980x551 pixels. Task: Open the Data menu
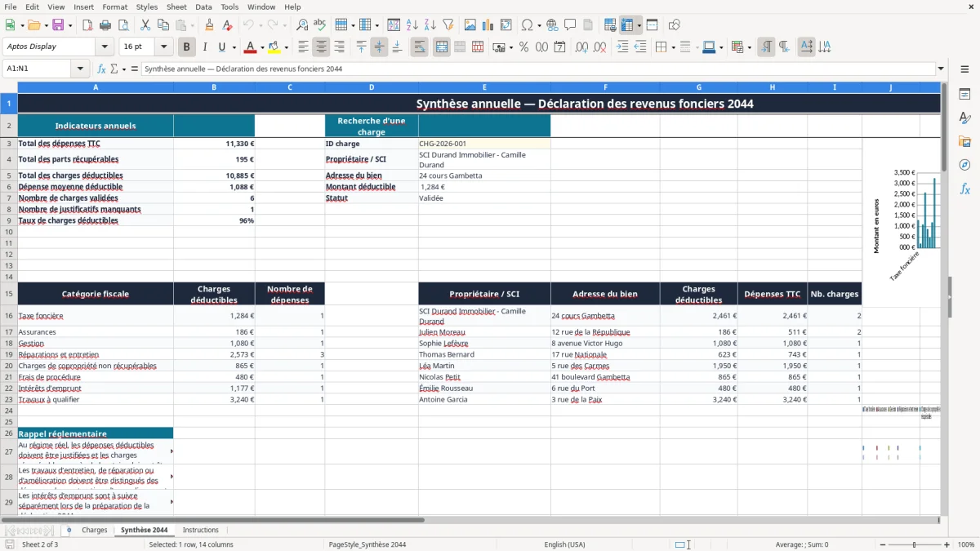coord(203,7)
